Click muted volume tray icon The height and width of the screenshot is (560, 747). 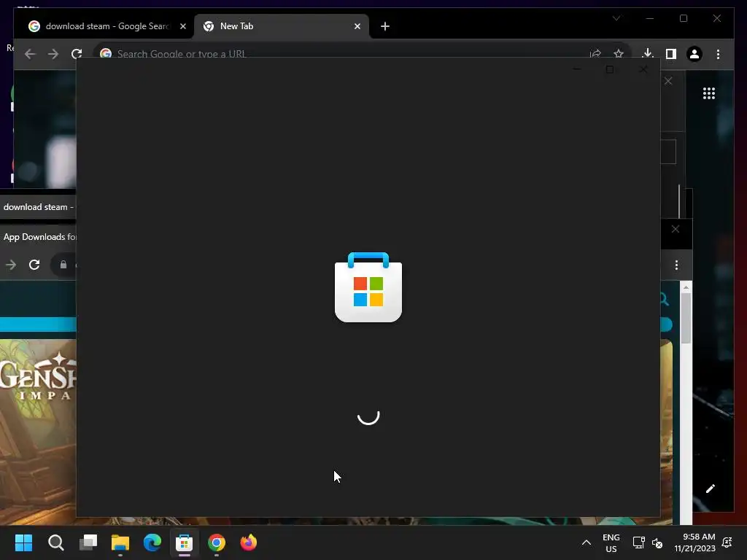657,542
